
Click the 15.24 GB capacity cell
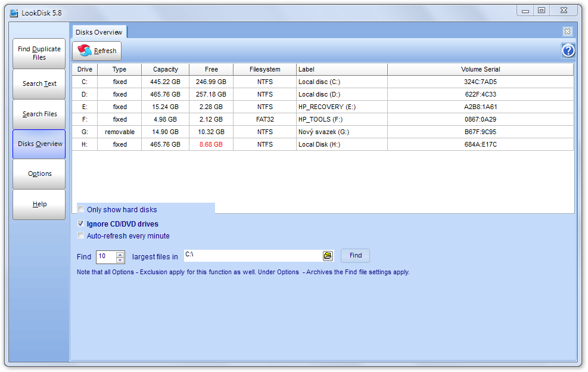pyautogui.click(x=166, y=107)
